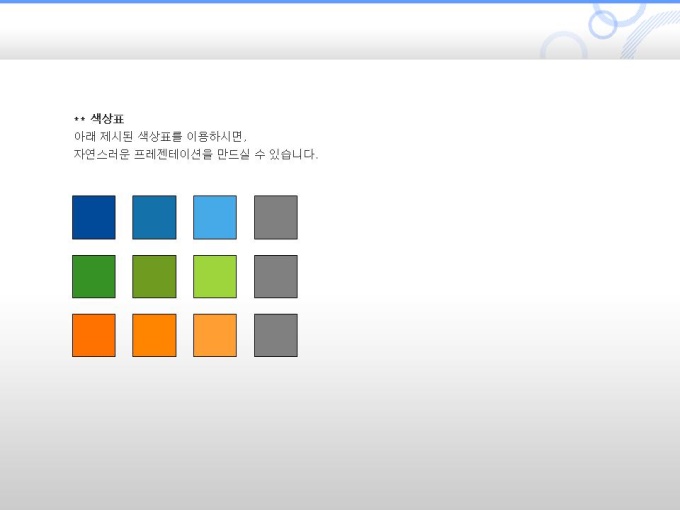The height and width of the screenshot is (510, 680).
Task: Choose the light orange swatch
Action: pyautogui.click(x=215, y=335)
